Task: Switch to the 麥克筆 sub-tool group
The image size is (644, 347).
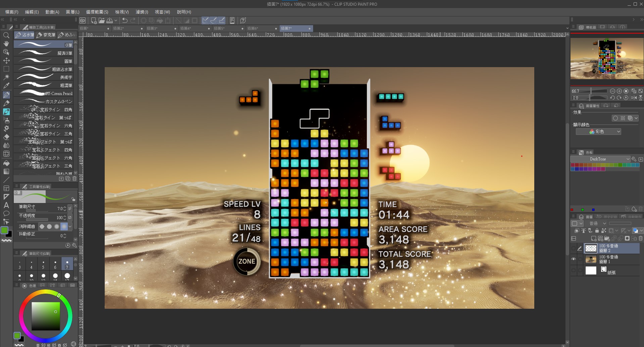Action: [46, 35]
